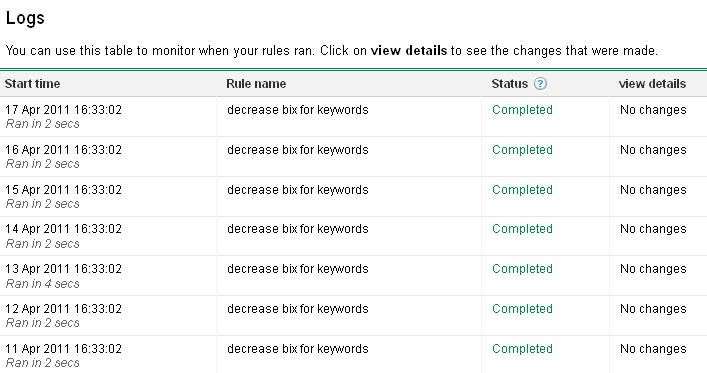The image size is (707, 373).
Task: Open Completed status for 15 Apr 2011
Action: click(x=522, y=190)
